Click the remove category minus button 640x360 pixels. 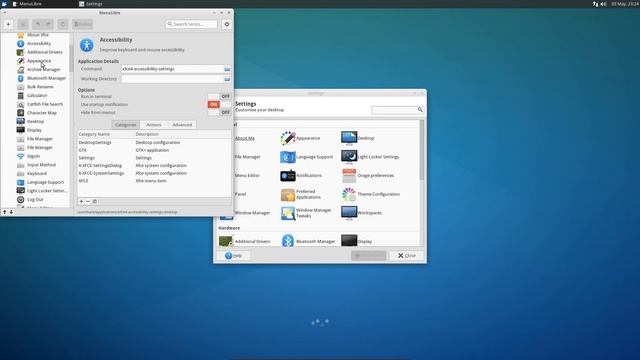coord(88,201)
